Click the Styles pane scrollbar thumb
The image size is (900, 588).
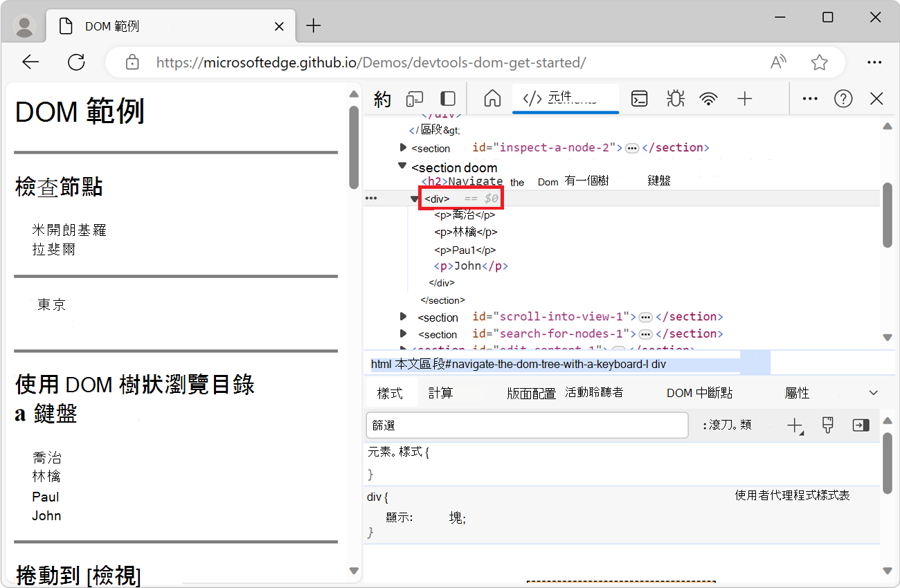888,463
